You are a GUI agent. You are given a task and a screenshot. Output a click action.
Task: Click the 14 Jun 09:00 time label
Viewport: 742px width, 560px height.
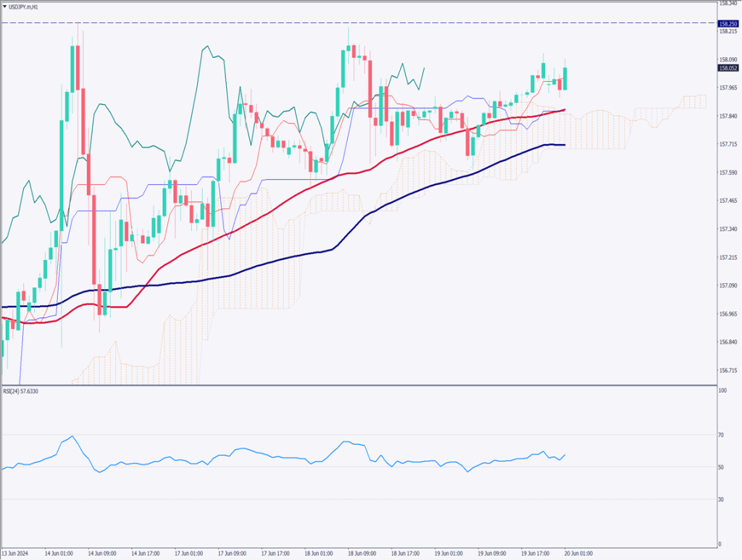pyautogui.click(x=103, y=553)
